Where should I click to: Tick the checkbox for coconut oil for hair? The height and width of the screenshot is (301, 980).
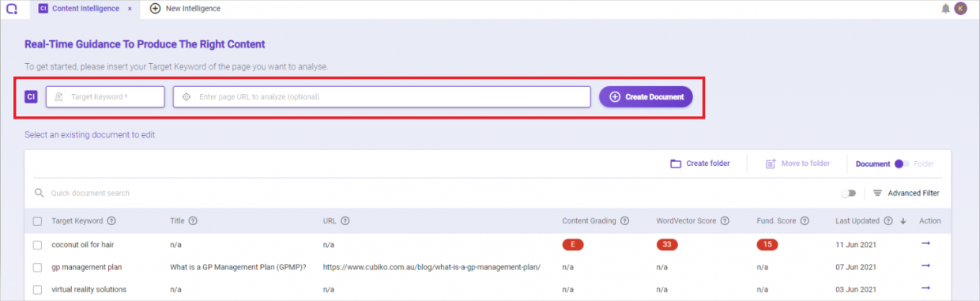[38, 245]
